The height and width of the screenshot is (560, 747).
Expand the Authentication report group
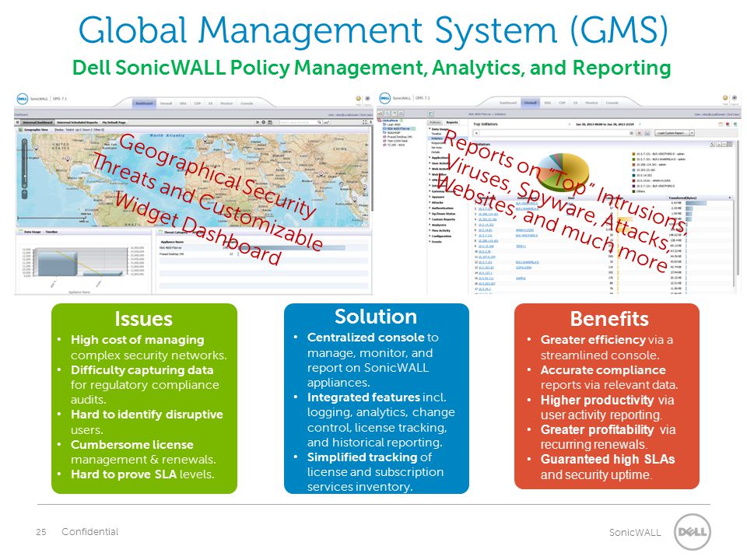(x=430, y=208)
